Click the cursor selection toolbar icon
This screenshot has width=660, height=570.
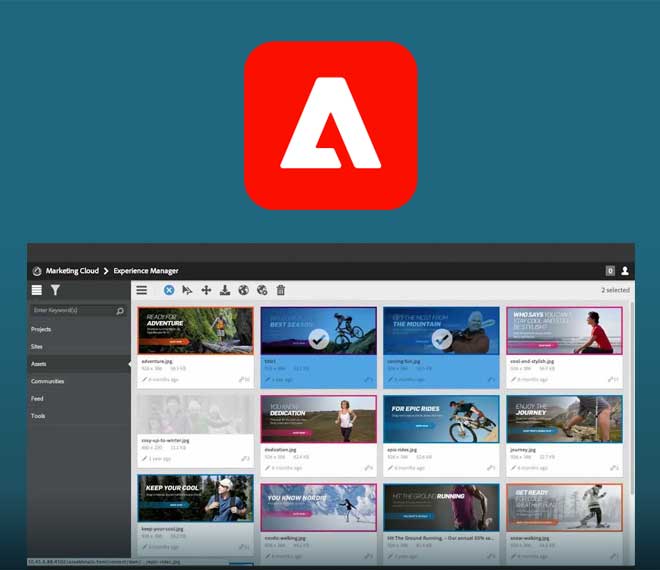point(187,290)
